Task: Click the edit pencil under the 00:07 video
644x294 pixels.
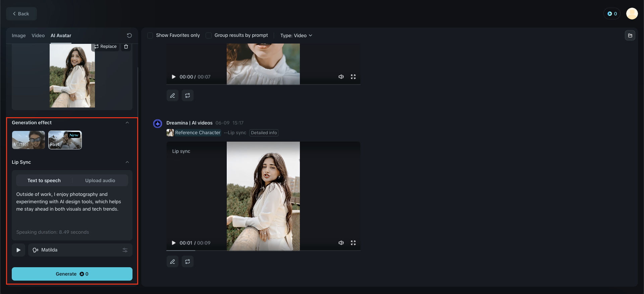Action: pos(172,95)
